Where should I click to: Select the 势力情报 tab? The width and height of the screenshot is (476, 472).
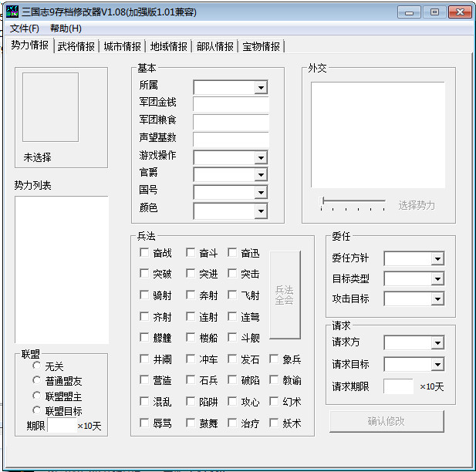point(30,46)
